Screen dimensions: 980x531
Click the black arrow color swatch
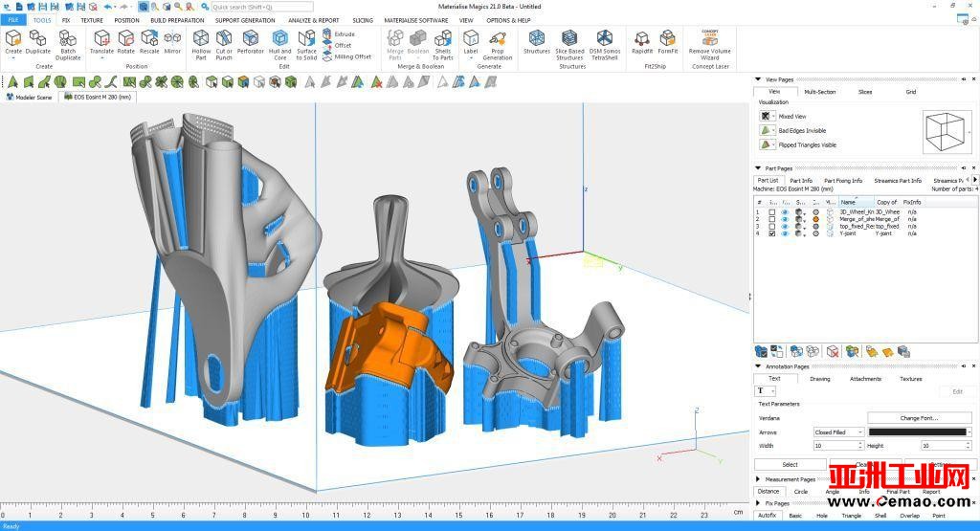917,431
